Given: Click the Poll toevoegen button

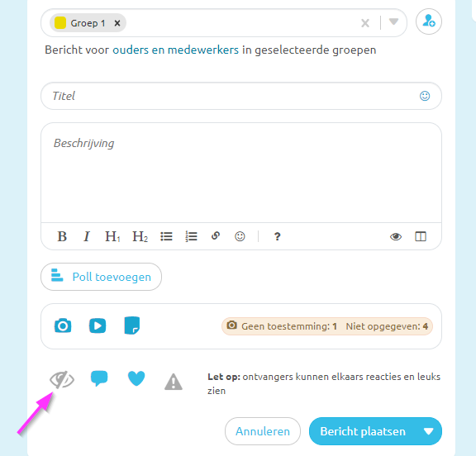Looking at the screenshot, I should pos(101,277).
